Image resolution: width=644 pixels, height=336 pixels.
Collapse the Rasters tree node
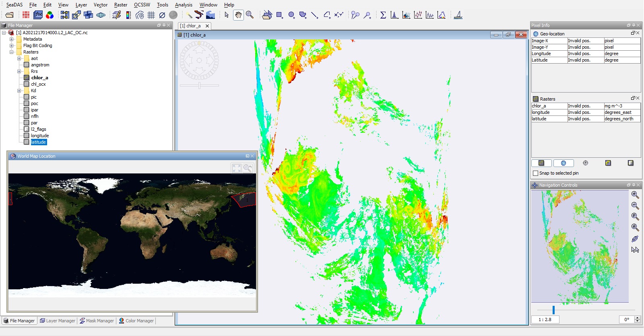click(12, 52)
